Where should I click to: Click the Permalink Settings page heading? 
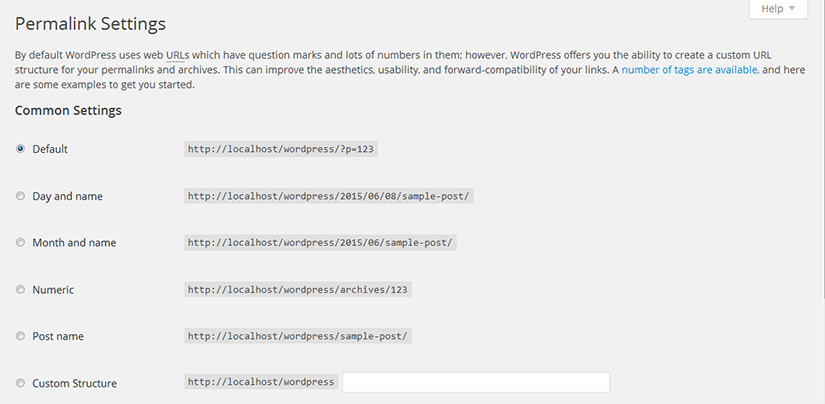point(90,23)
